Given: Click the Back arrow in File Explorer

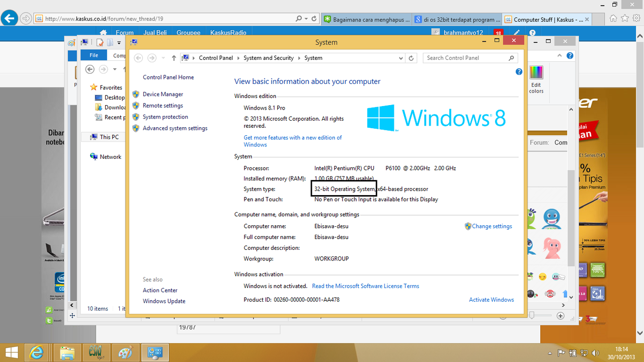Looking at the screenshot, I should [x=90, y=69].
